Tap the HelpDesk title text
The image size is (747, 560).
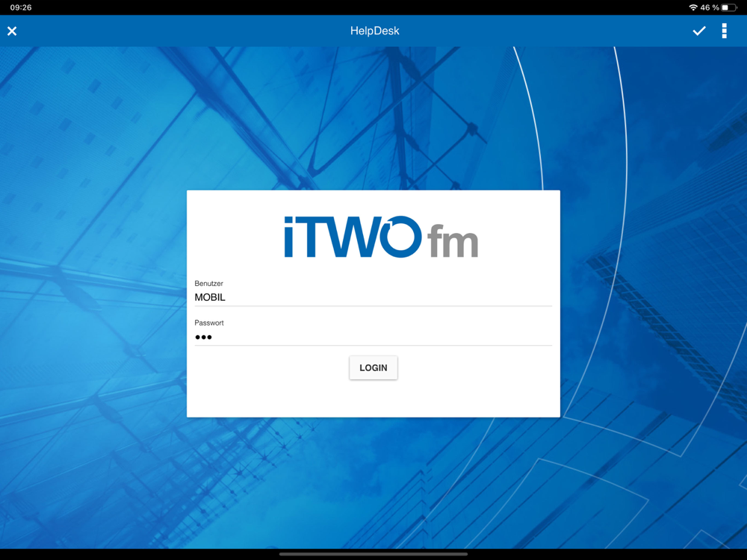374,31
